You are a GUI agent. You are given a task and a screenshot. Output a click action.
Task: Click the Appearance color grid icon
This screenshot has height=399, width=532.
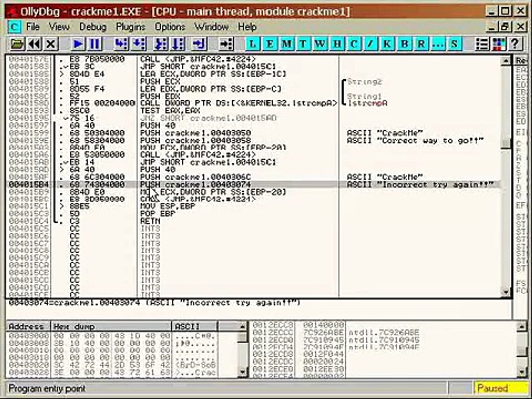point(498,44)
